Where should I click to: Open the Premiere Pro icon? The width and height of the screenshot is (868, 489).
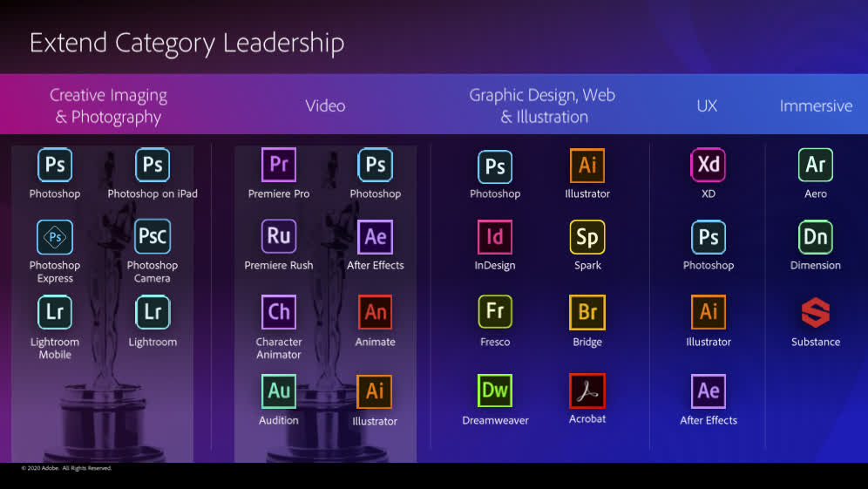[x=279, y=165]
